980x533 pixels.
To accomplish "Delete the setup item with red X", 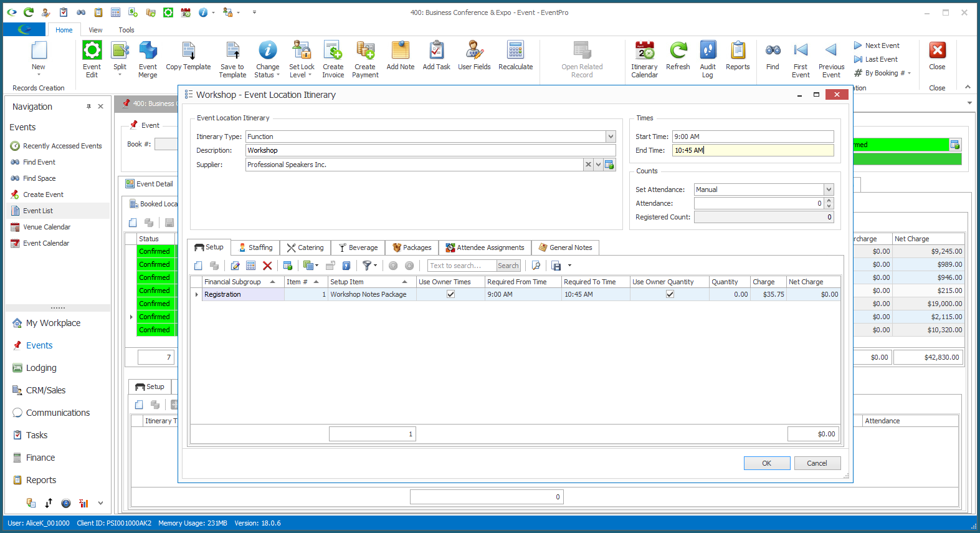I will [267, 266].
